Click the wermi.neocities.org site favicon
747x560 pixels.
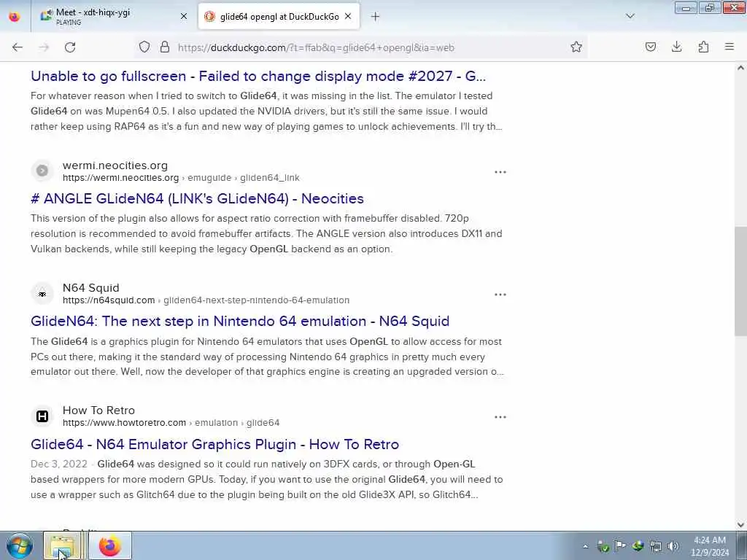coord(42,171)
